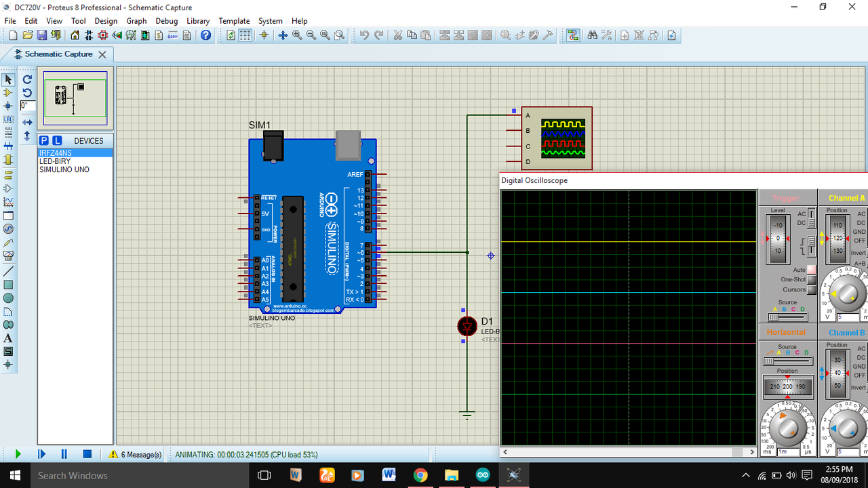Open the Arduino IDE from the taskbar
This screenshot has height=488, width=868.
pyautogui.click(x=482, y=475)
